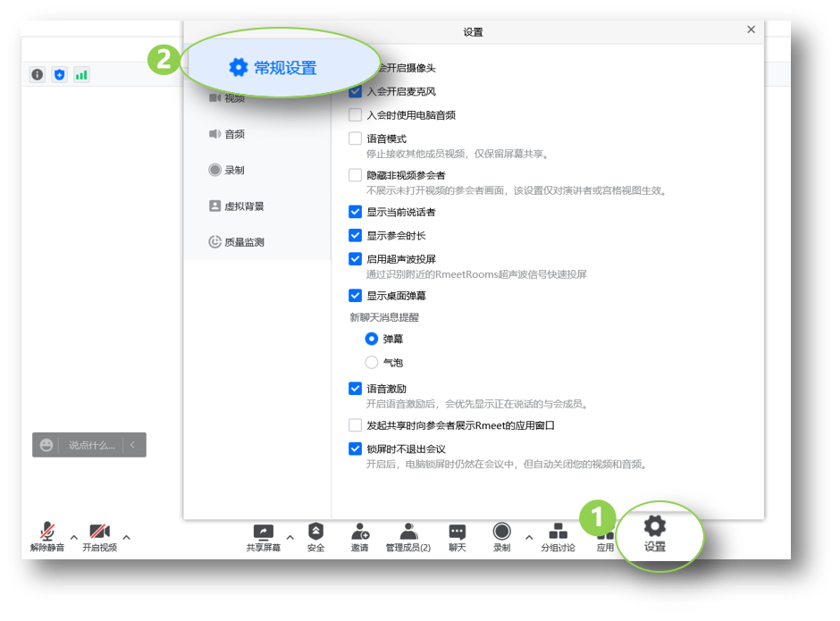Click the Unmute (解除静音) microphone icon
This screenshot has height=621, width=840.
click(x=46, y=533)
